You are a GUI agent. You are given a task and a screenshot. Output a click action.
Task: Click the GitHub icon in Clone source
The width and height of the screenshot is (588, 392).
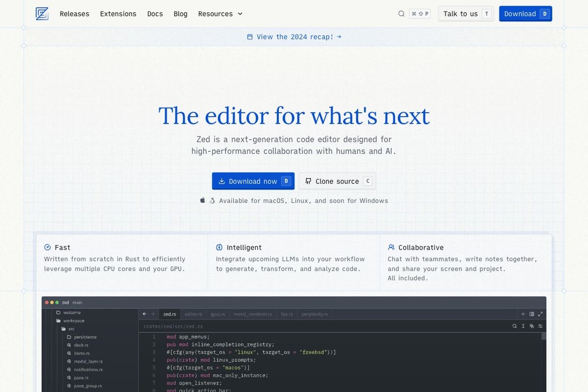[308, 181]
